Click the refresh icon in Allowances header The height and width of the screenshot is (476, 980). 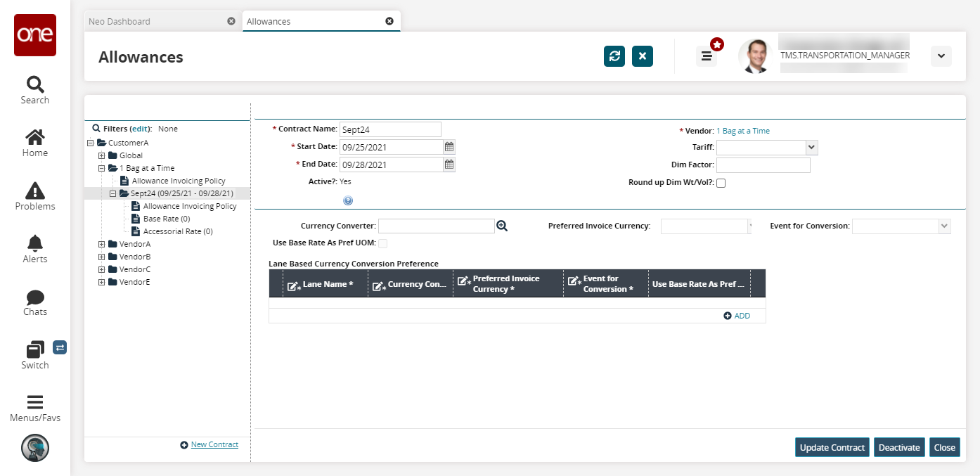(614, 56)
